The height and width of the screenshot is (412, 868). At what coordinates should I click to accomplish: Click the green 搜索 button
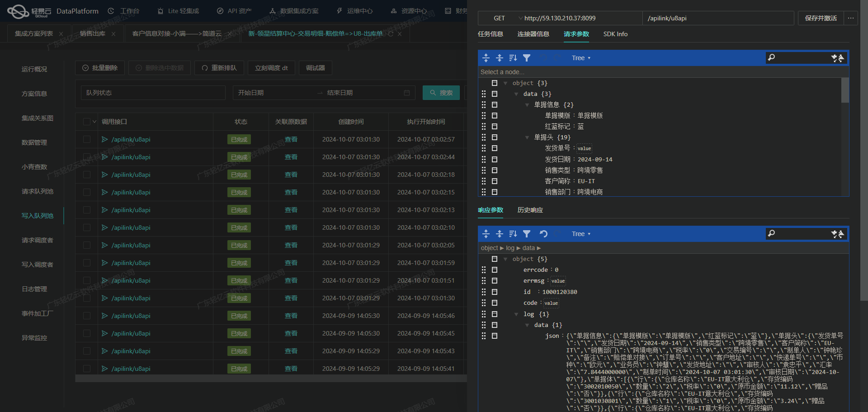[x=441, y=93]
